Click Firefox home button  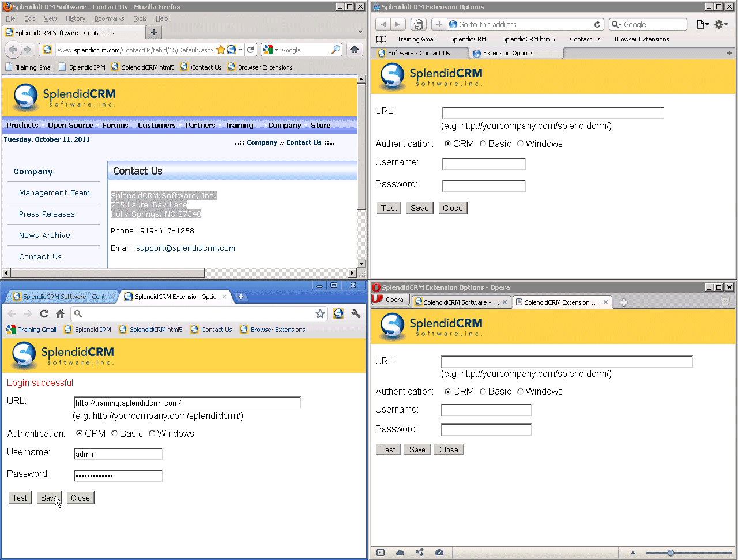(355, 50)
